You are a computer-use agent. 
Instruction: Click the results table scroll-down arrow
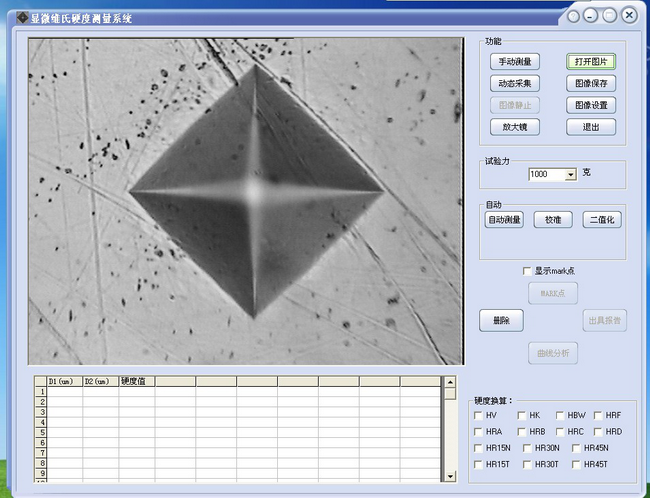click(450, 476)
